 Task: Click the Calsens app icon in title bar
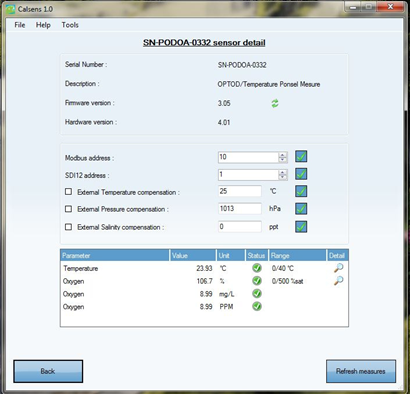[x=11, y=9]
